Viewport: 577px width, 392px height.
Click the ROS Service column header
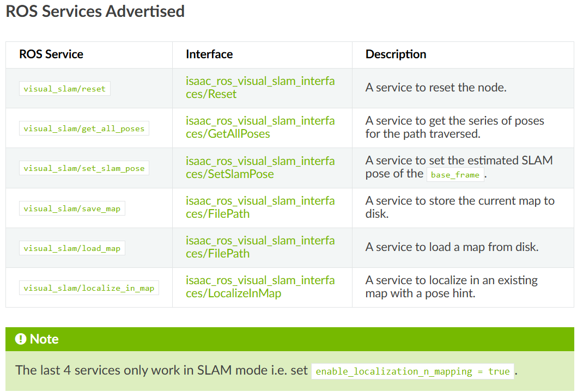51,54
